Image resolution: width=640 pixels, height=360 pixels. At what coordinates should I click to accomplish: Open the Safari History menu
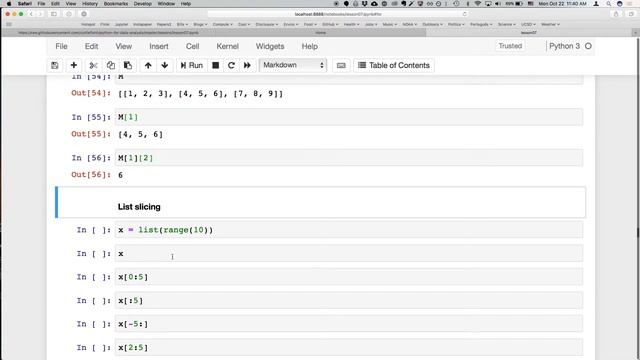tap(90, 4)
